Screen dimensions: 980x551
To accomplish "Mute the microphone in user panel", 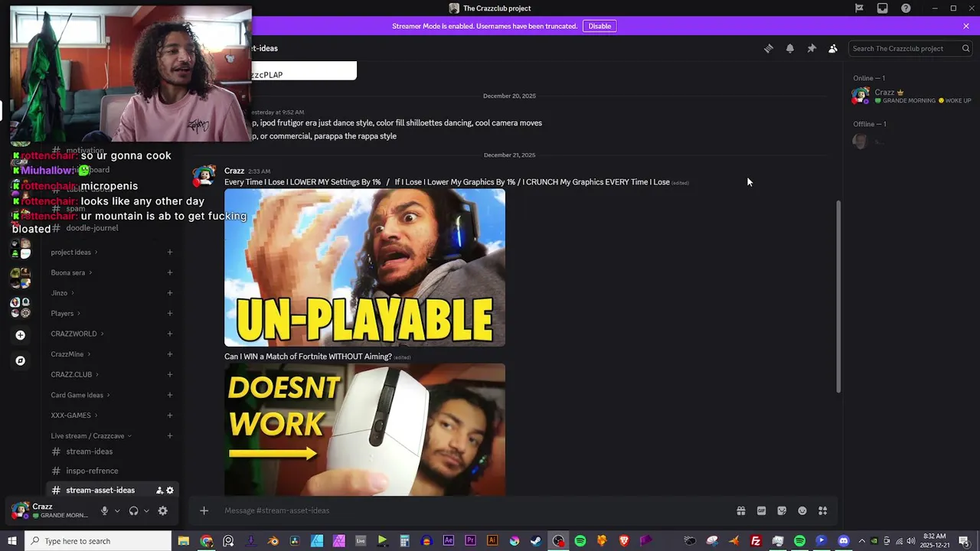I will [104, 510].
